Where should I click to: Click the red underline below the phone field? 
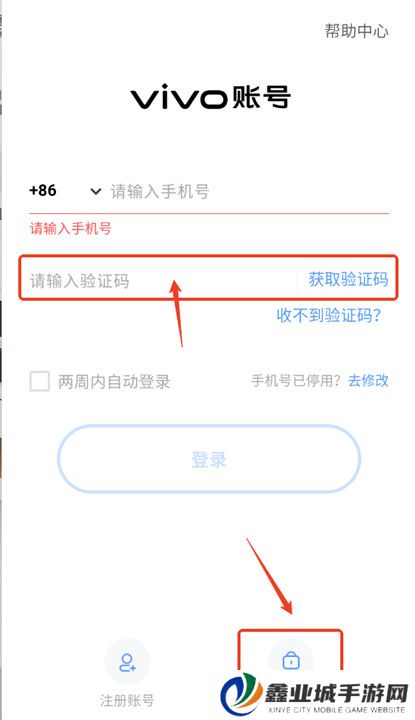[x=209, y=214]
